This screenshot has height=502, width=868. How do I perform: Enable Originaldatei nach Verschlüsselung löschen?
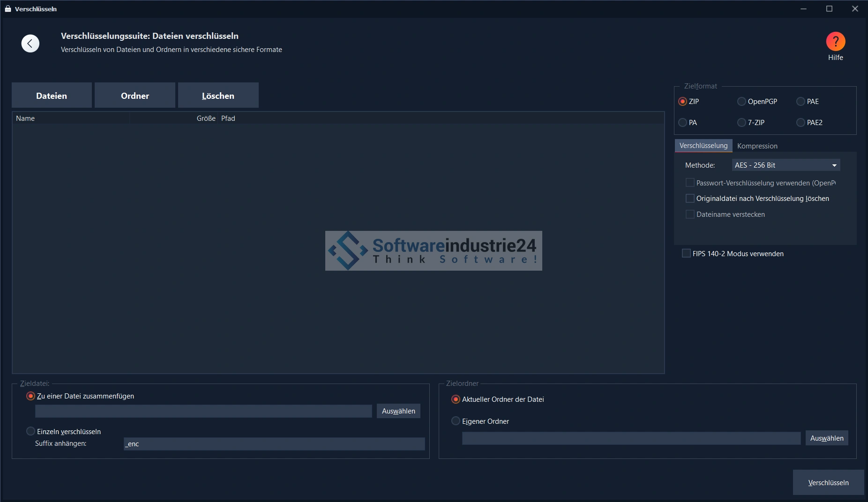pos(690,199)
